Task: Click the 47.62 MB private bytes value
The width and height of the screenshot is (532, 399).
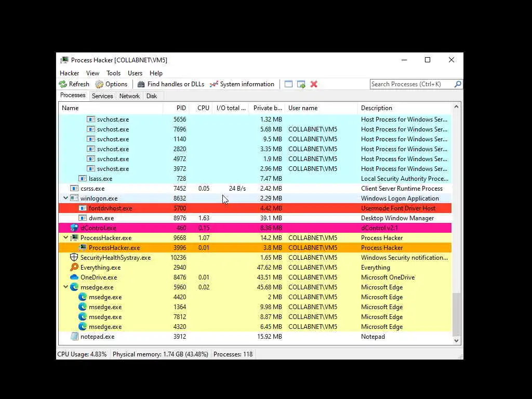Action: [270, 268]
